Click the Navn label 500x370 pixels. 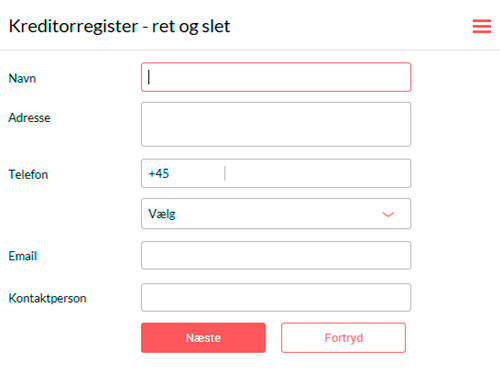(x=22, y=79)
